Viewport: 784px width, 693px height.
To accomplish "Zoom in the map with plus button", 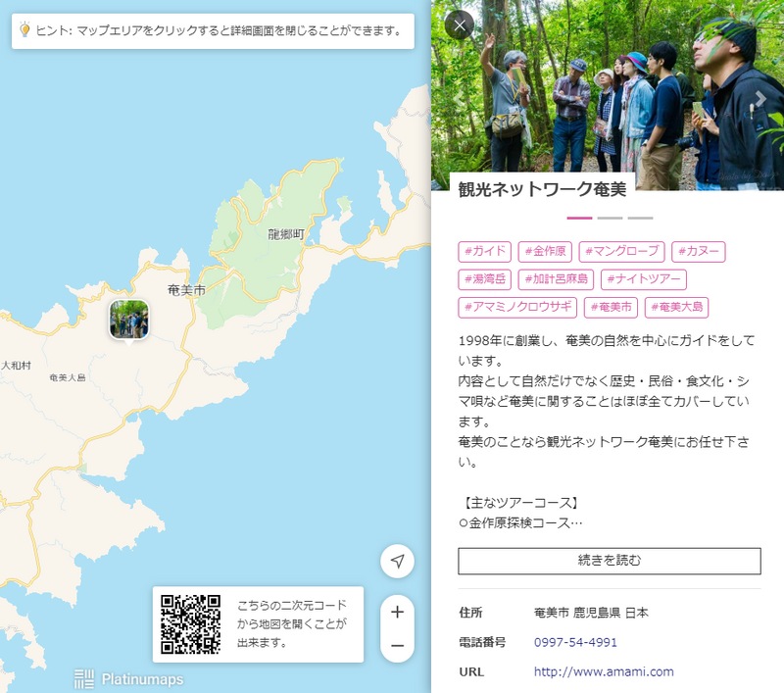I will (x=397, y=612).
